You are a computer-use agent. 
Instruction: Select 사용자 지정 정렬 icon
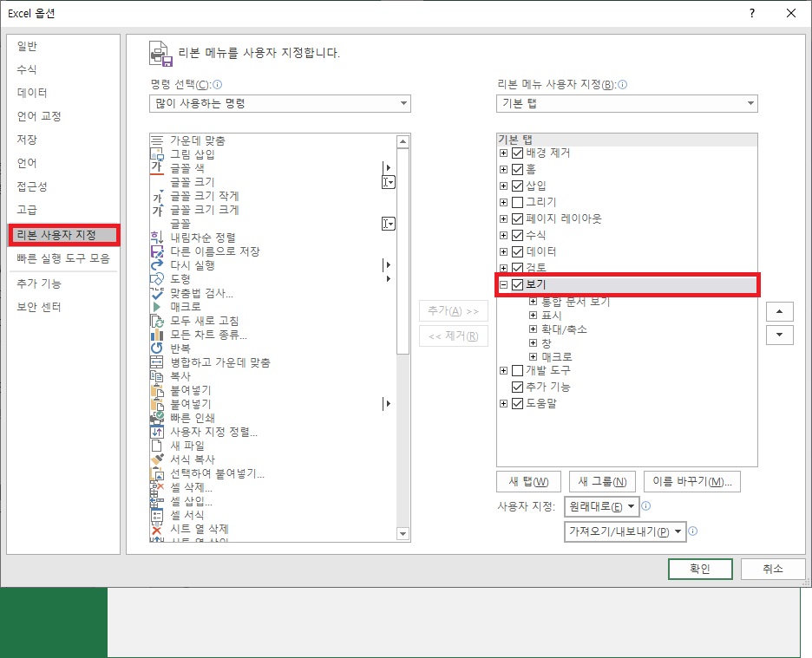156,432
